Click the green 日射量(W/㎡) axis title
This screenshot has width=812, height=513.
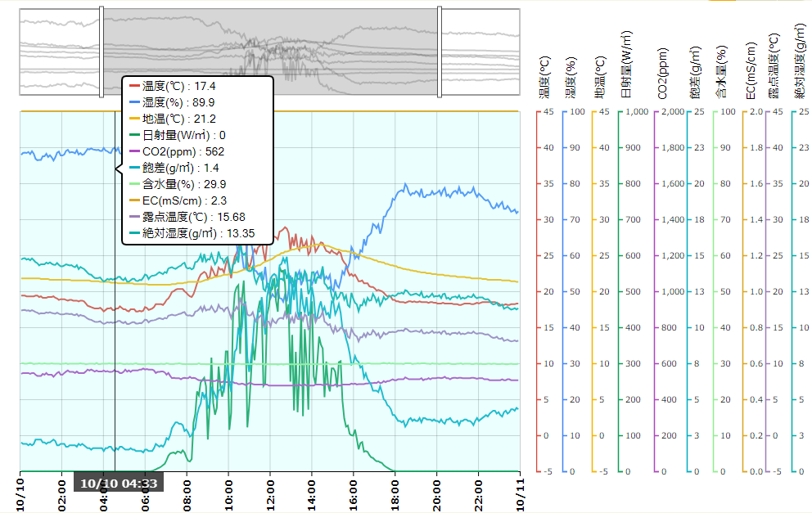tap(627, 65)
